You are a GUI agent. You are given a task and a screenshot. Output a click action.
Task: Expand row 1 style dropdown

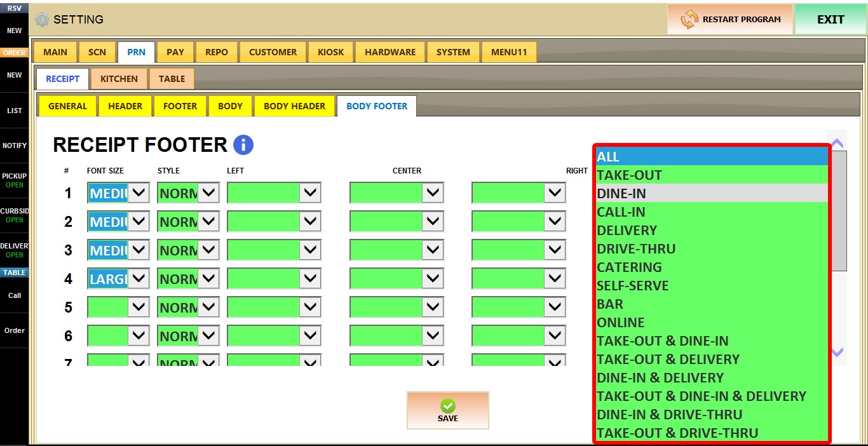pyautogui.click(x=208, y=193)
